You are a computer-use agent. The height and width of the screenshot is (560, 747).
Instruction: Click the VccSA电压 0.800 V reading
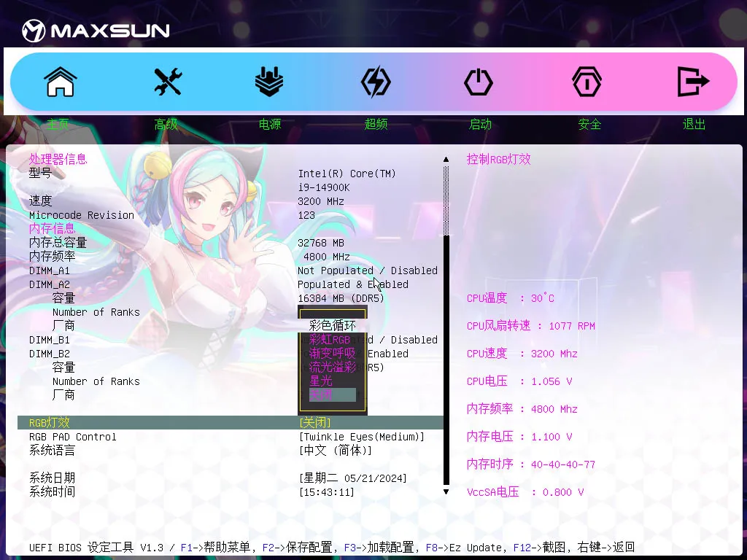coord(525,492)
